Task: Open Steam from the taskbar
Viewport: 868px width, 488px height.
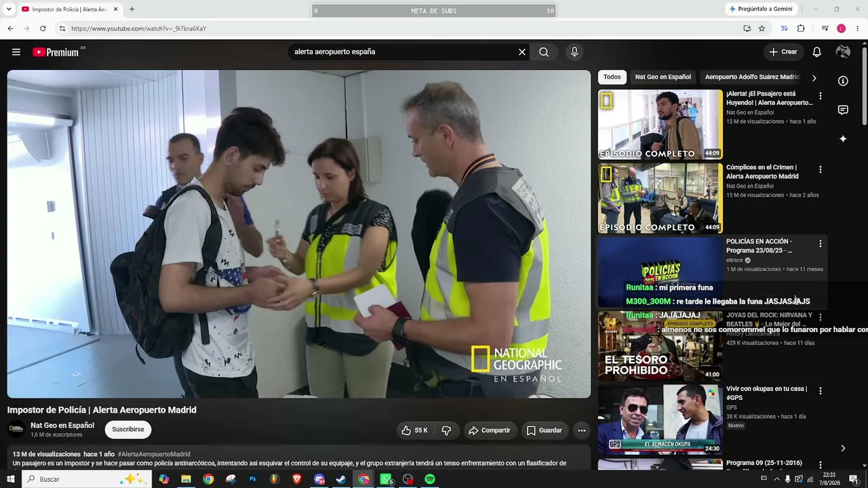Action: (341, 479)
